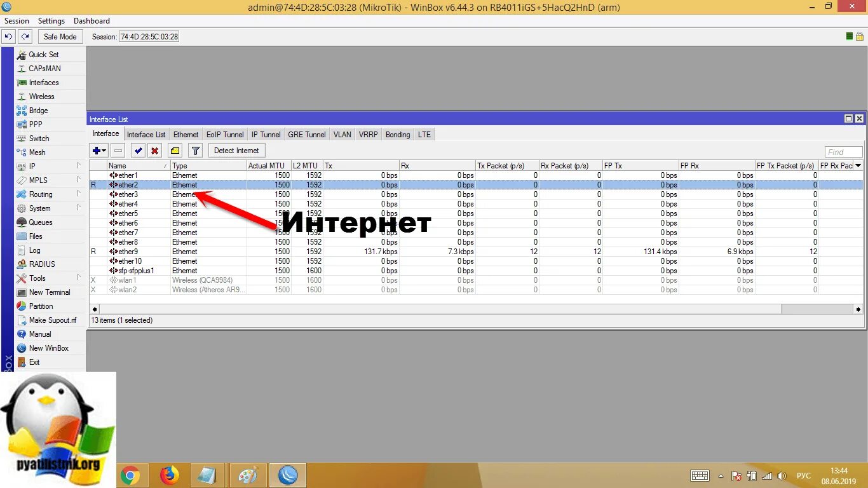The image size is (868, 488).
Task: Open New Terminal
Action: point(50,292)
